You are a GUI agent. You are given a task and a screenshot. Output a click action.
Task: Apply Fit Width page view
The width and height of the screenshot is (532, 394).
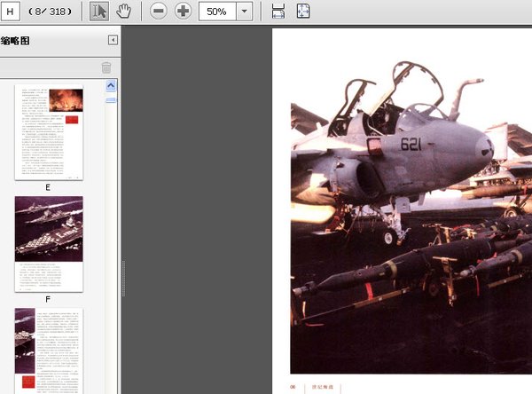[x=278, y=12]
